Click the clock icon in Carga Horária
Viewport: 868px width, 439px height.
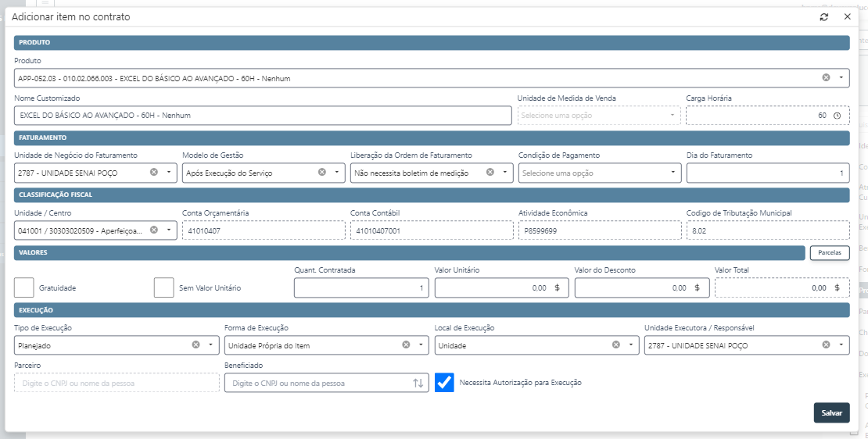(837, 116)
